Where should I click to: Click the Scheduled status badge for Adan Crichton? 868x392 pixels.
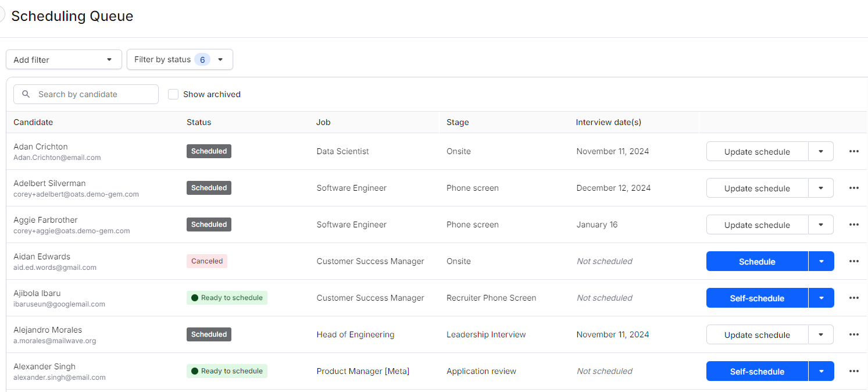pos(209,151)
